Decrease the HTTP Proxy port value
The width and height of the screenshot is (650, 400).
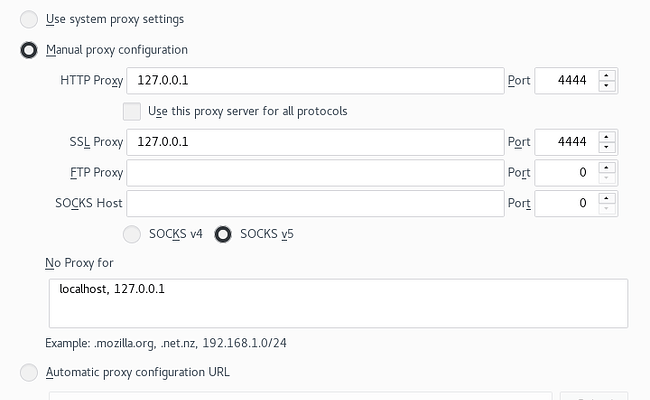(606, 85)
